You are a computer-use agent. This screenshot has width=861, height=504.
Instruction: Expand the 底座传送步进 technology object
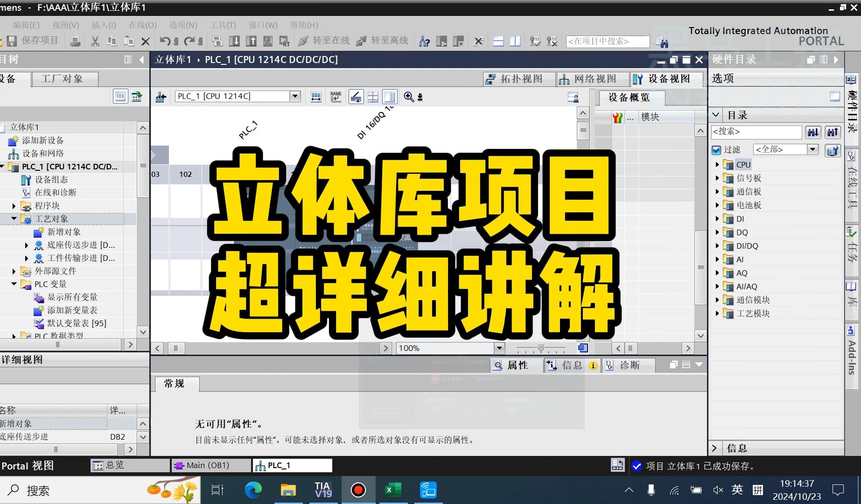(x=26, y=245)
